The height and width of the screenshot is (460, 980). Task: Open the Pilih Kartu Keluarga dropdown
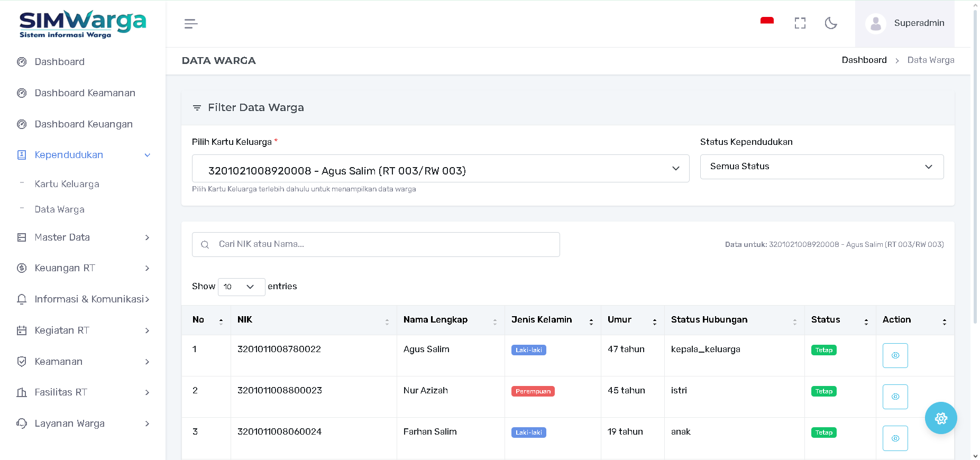440,169
